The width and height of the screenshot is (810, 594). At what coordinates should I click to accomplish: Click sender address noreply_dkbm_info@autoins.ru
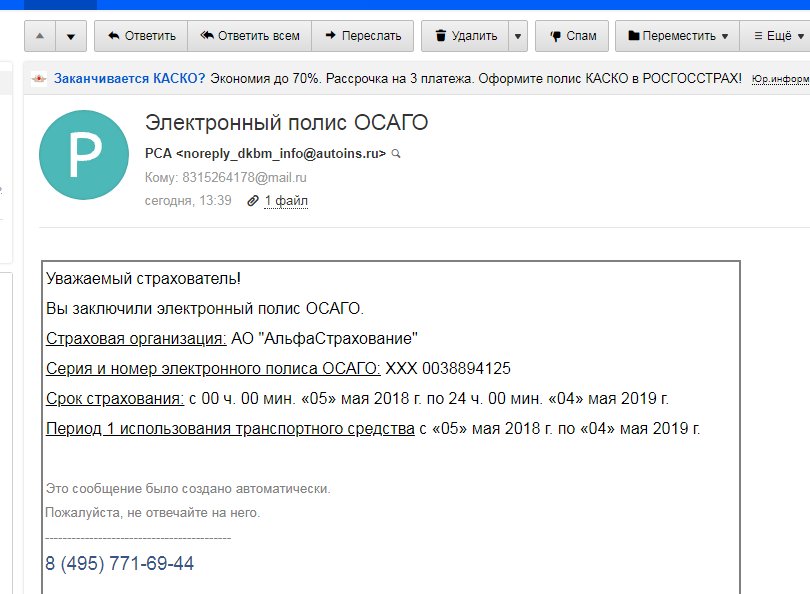point(281,153)
